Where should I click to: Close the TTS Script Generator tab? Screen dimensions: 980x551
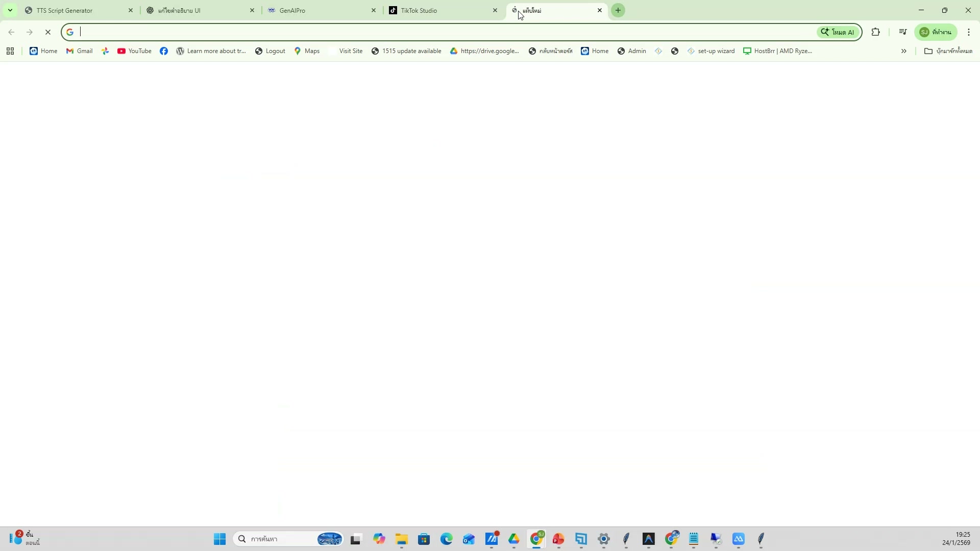pos(131,10)
